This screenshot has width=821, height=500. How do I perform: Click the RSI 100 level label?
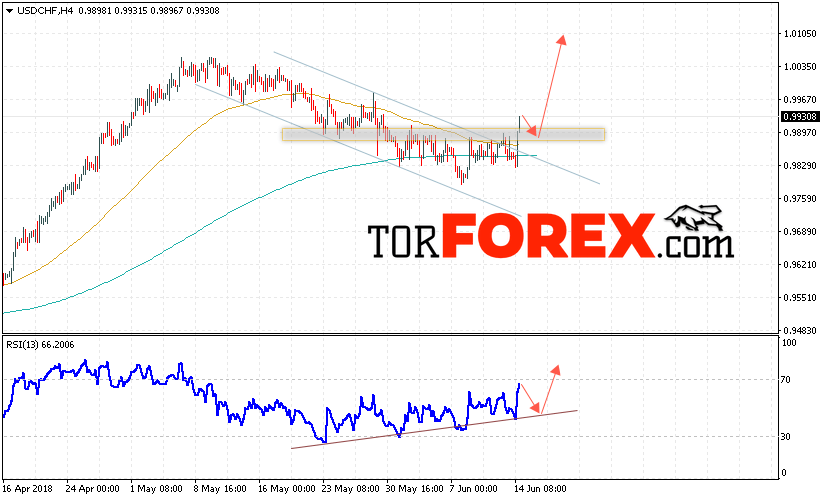789,343
